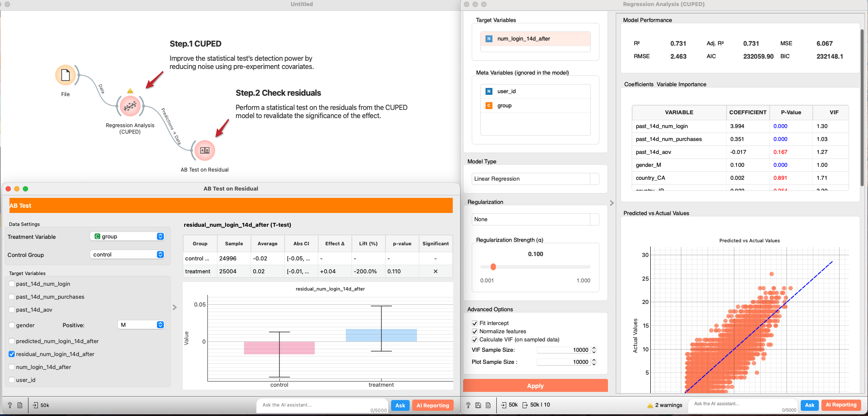Click the File node icon on canvas

[66, 75]
